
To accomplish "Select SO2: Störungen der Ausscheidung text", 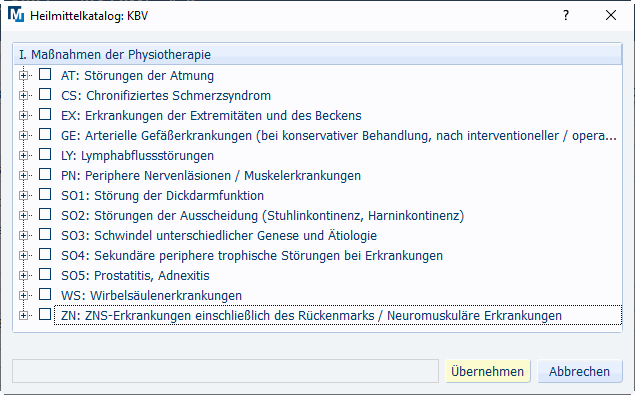I will point(262,216).
